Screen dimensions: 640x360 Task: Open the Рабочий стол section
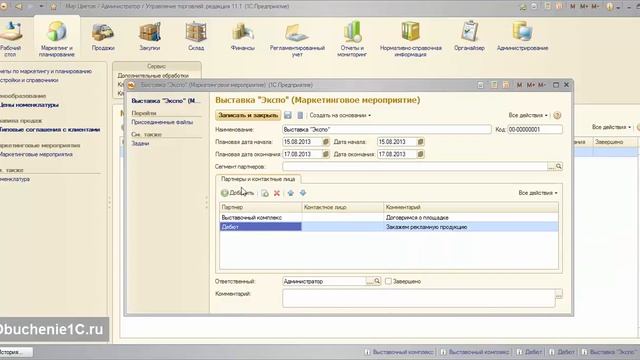click(x=10, y=39)
